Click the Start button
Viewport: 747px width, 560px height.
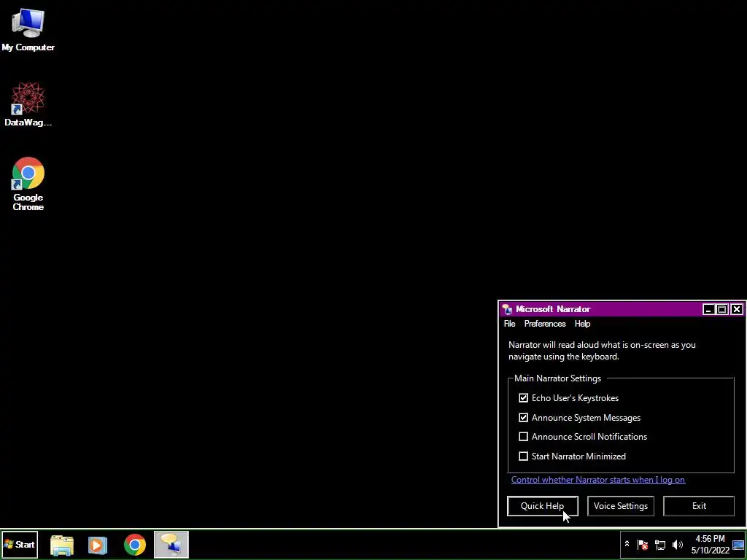(x=20, y=544)
